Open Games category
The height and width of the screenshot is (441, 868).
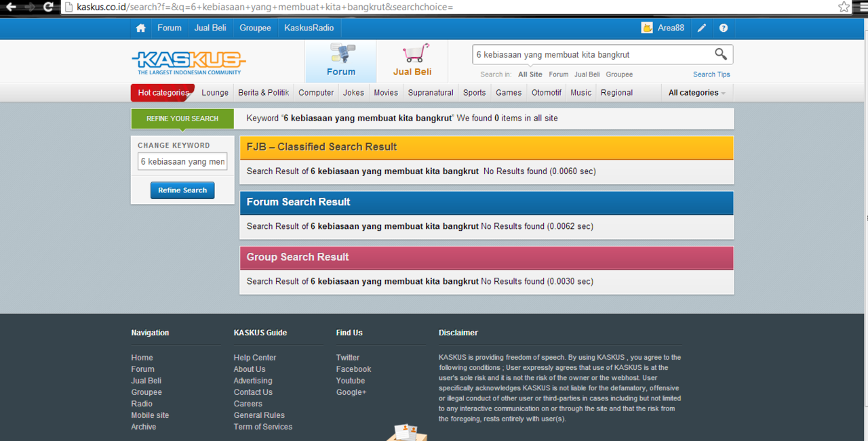click(509, 93)
